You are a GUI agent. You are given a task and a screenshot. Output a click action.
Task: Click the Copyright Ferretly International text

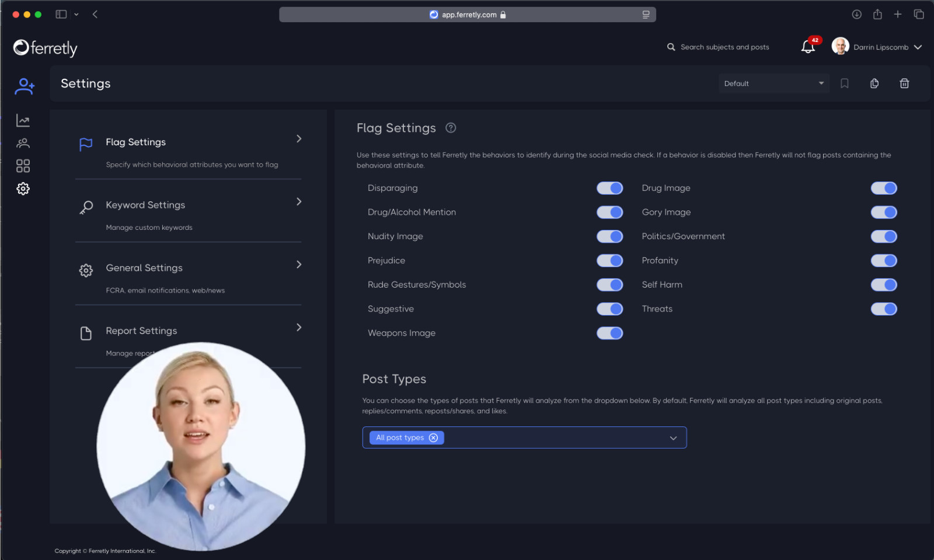[105, 551]
